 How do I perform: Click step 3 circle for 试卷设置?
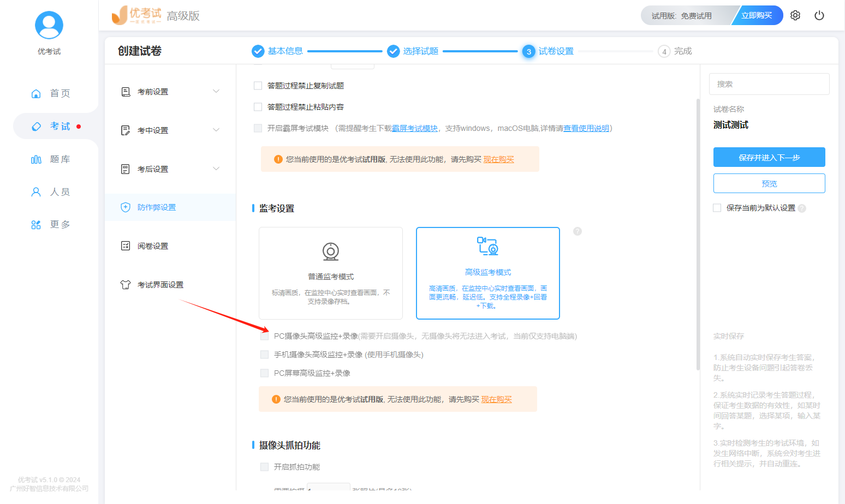click(528, 51)
